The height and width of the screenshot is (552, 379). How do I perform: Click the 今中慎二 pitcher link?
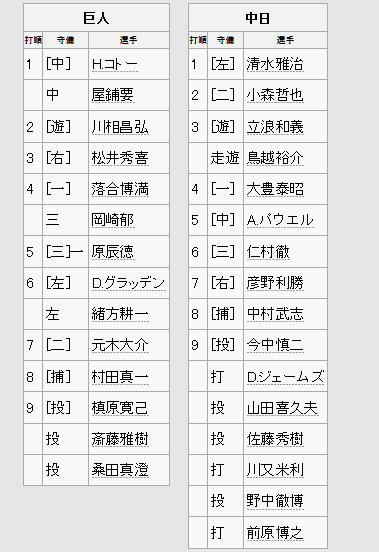[275, 345]
